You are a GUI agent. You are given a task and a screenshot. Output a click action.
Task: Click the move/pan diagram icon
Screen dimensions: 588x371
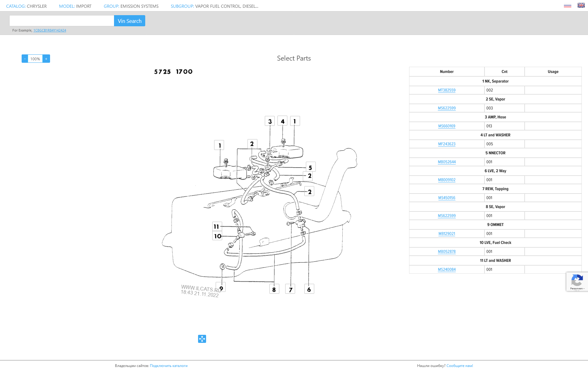(x=202, y=339)
